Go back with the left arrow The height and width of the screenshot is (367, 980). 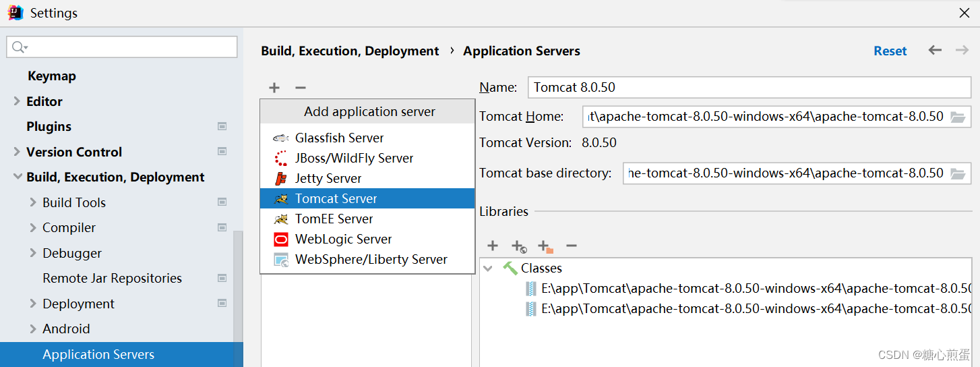935,51
